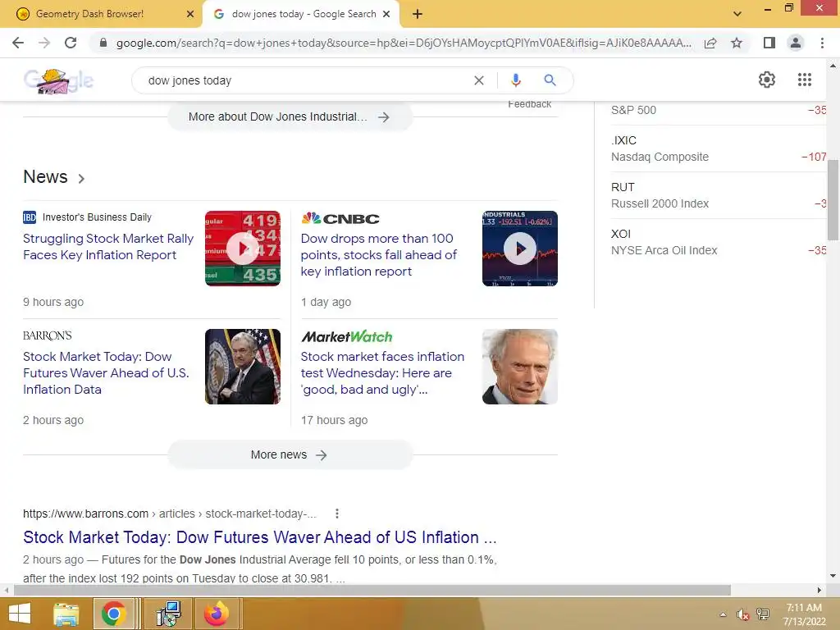Viewport: 840px width, 630px height.
Task: Open Google quick settings gear
Action: [767, 80]
